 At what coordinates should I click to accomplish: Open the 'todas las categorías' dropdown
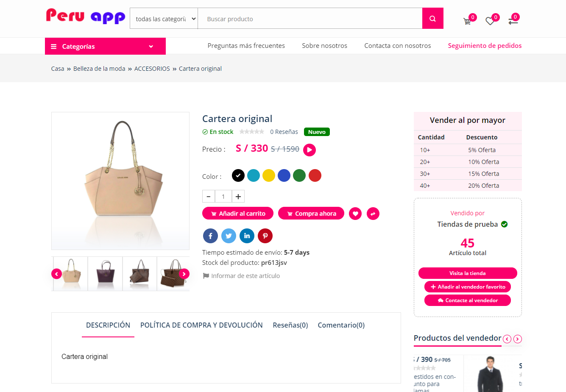click(x=164, y=19)
